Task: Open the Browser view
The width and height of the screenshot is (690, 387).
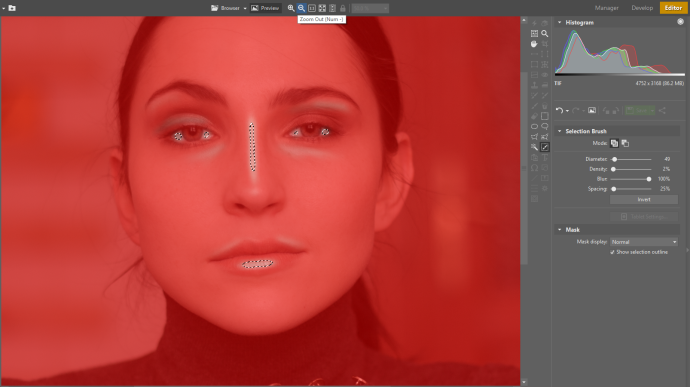Action: 225,8
